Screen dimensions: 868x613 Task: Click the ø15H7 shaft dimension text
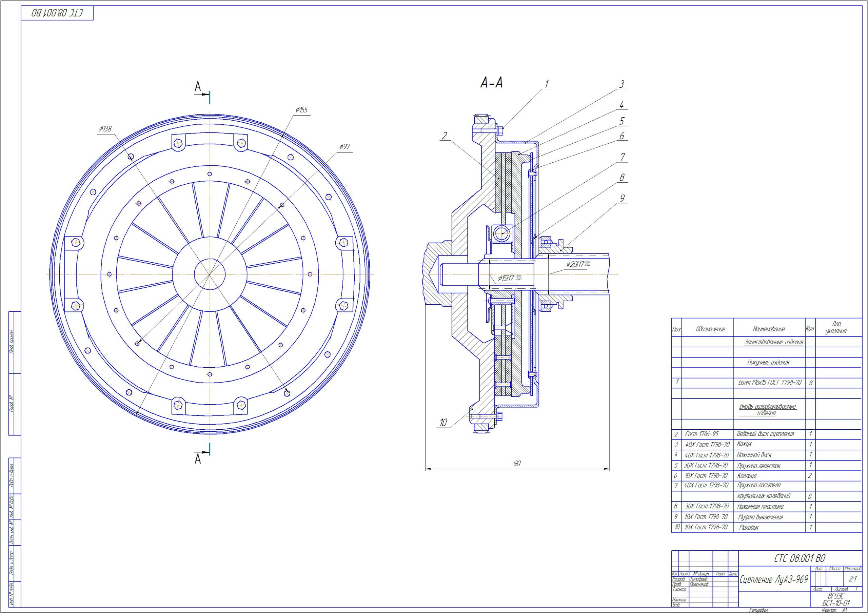(x=510, y=278)
